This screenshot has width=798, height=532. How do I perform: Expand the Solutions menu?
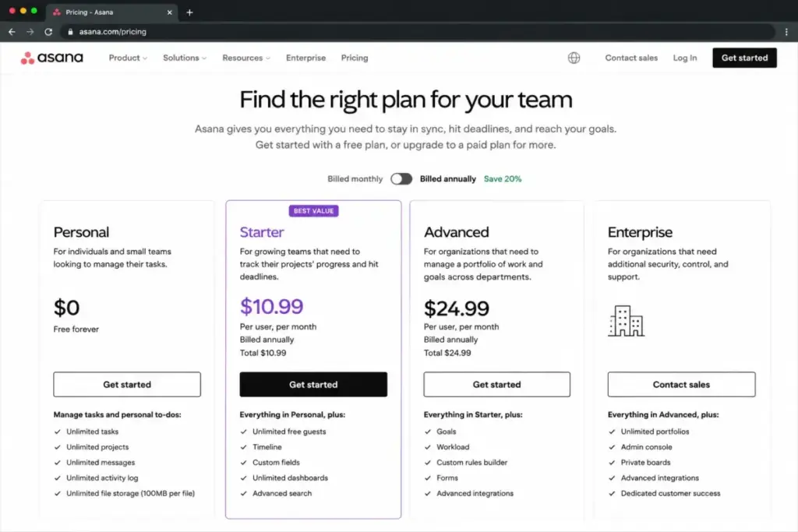tap(185, 58)
